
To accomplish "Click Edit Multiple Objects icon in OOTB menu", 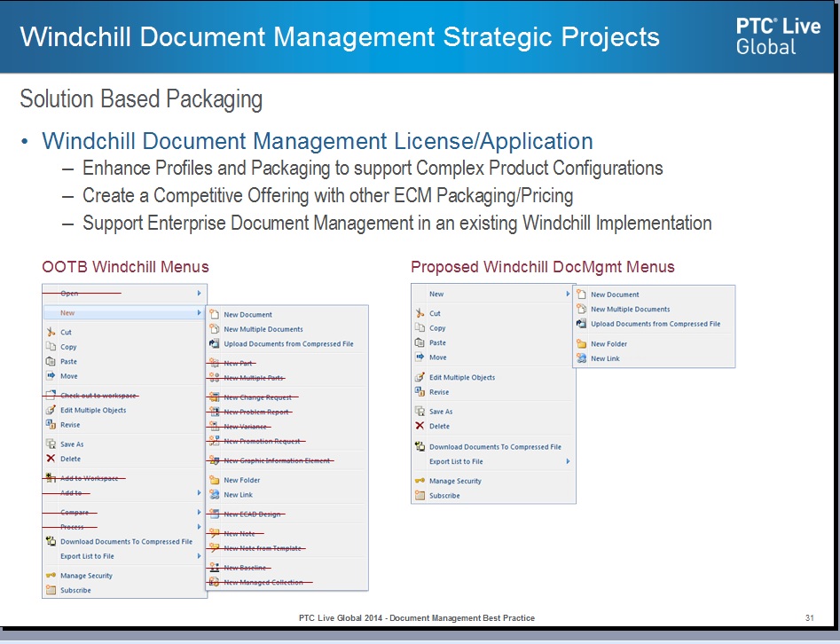I will (51, 410).
